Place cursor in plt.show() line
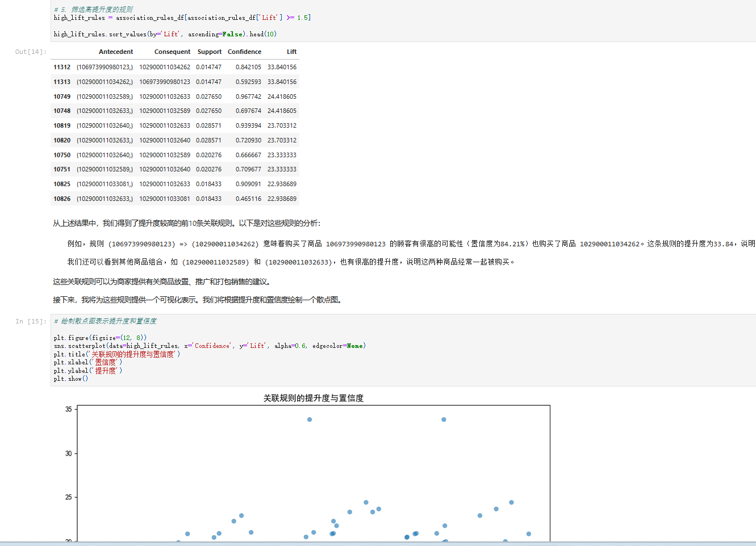Screen dimensions: 756x546 point(71,379)
